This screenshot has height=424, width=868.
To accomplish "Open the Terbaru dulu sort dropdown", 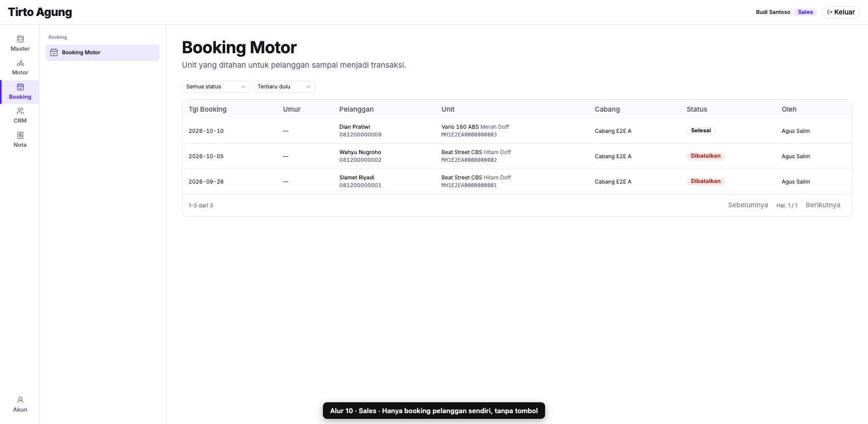I will point(284,87).
